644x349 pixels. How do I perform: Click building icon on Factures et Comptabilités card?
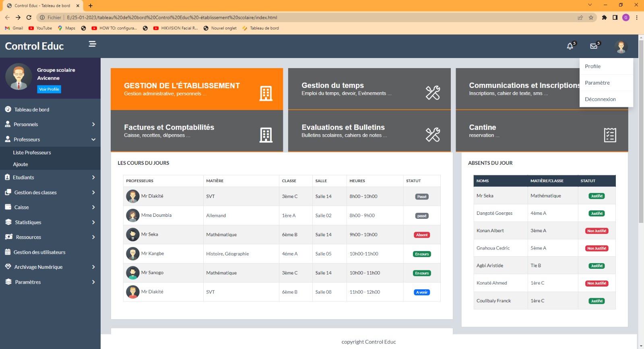(266, 135)
